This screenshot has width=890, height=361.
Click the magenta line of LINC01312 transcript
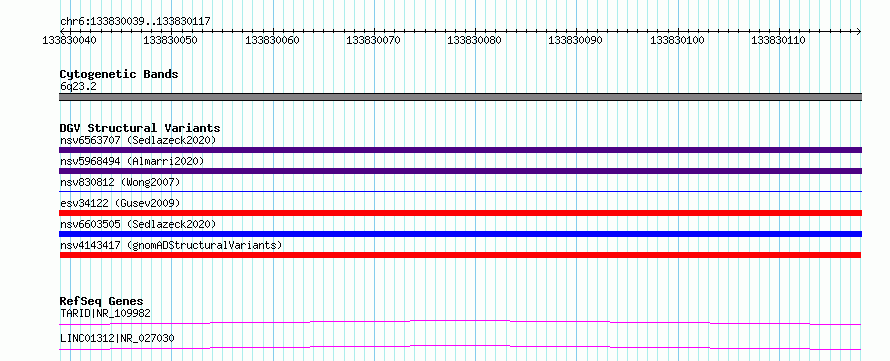pyautogui.click(x=460, y=347)
